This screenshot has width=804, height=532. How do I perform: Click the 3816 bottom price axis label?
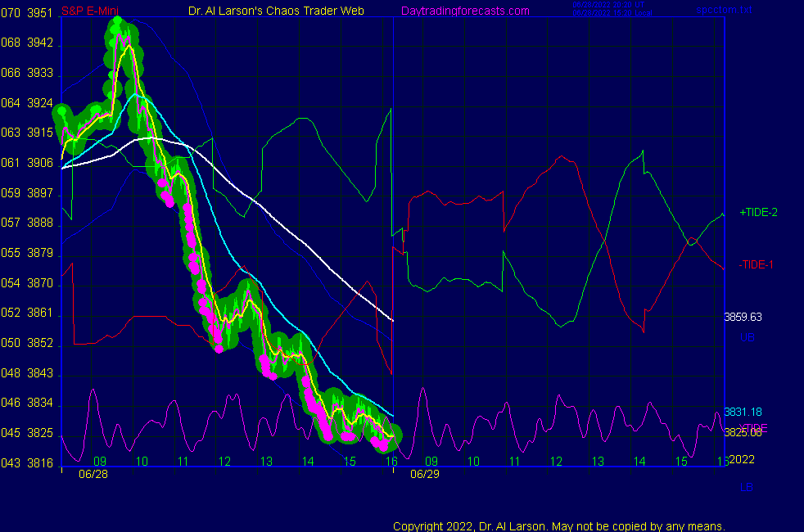41,462
